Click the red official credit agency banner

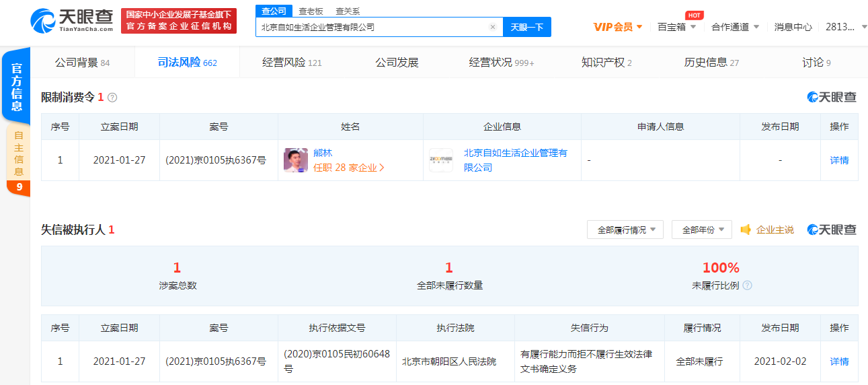[179, 21]
